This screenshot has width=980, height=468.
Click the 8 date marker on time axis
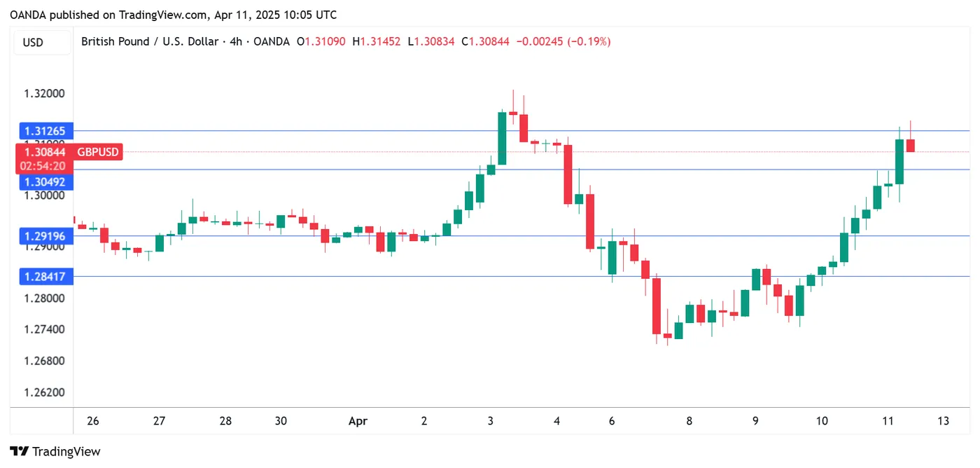[x=689, y=421]
